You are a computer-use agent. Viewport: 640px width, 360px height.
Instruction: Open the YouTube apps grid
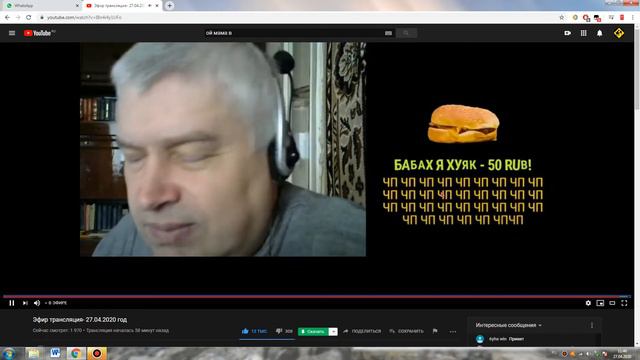(584, 33)
